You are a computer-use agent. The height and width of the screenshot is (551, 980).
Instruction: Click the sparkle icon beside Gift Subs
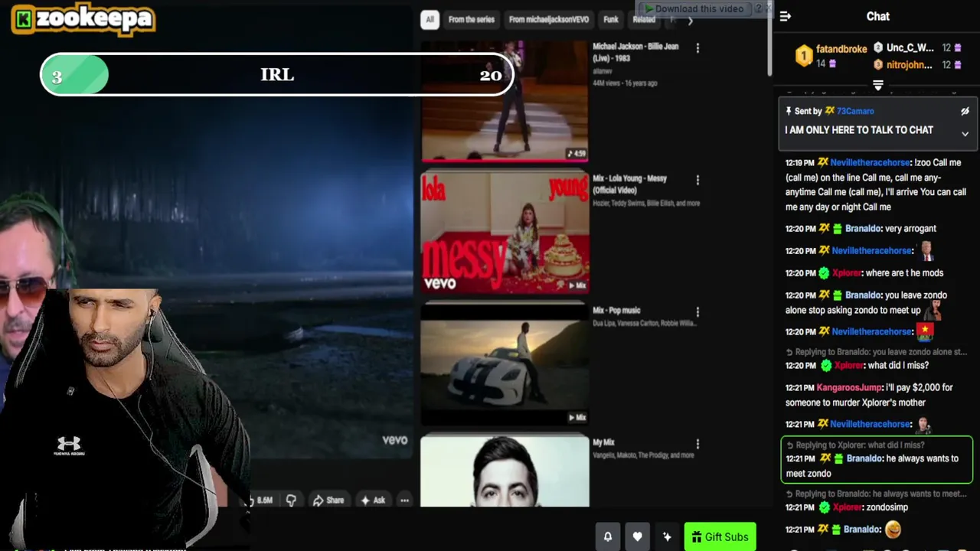pyautogui.click(x=667, y=536)
